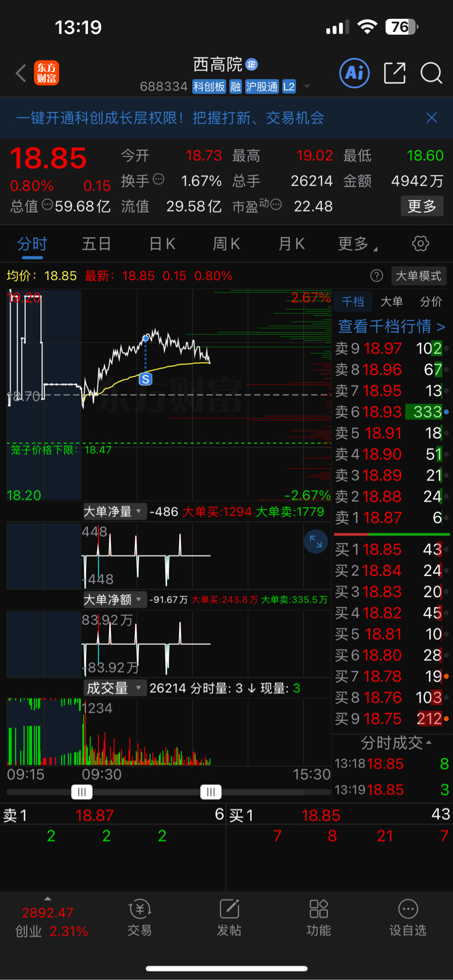Tap 13:18 trade record row

[392, 764]
